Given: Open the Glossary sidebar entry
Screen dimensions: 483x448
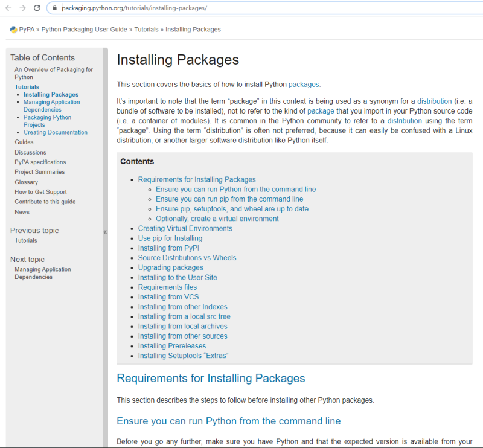Looking at the screenshot, I should 27,182.
